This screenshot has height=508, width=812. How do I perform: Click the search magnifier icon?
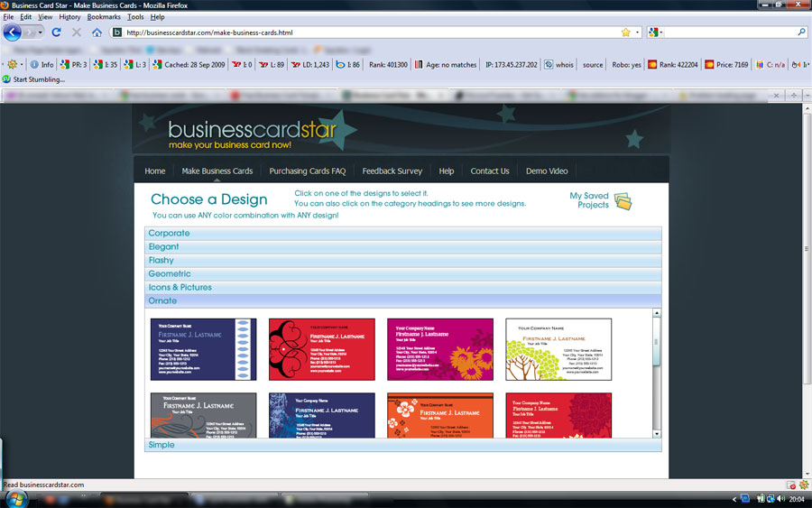coord(801,32)
